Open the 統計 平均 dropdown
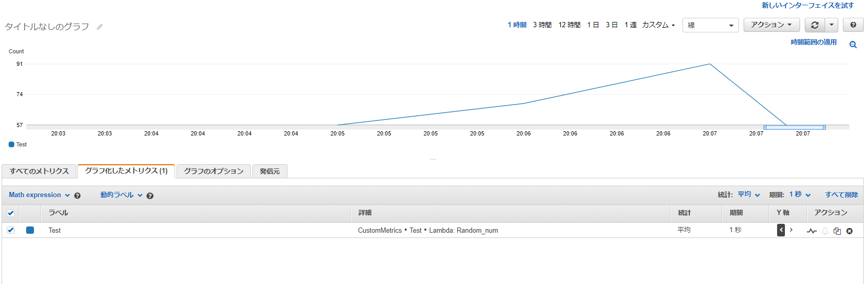This screenshot has width=868, height=284. point(749,195)
